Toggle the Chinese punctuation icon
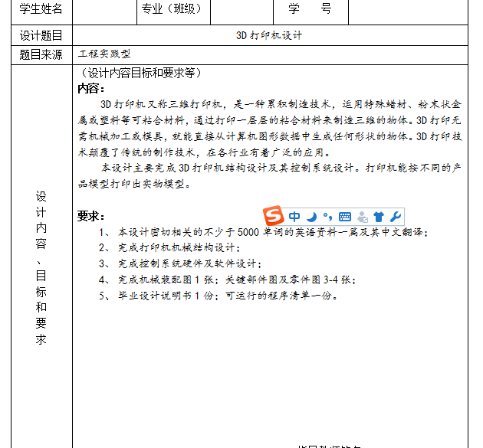Viewport: 483px width, 448px height. click(328, 217)
